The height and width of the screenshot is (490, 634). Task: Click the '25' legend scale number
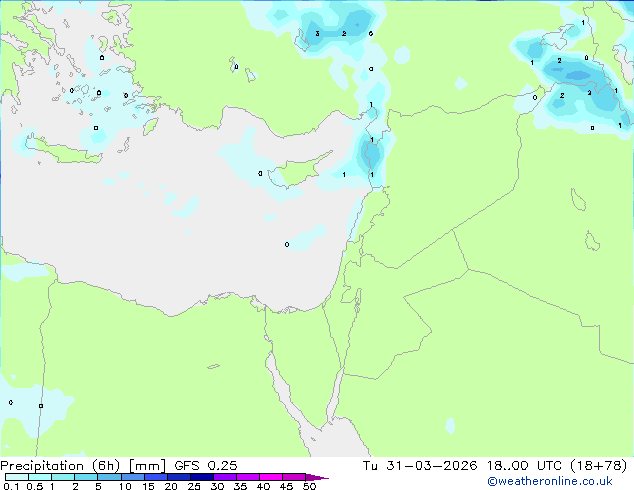click(x=194, y=486)
